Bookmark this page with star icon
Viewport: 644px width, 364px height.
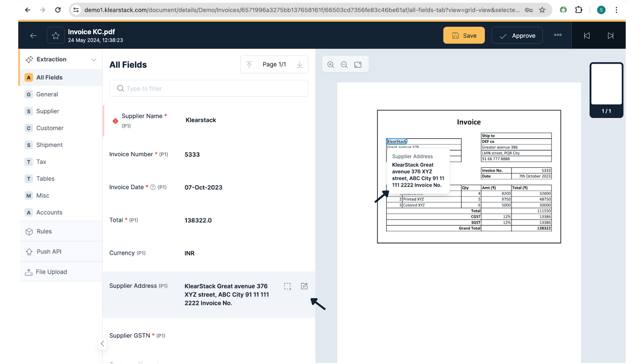542,10
